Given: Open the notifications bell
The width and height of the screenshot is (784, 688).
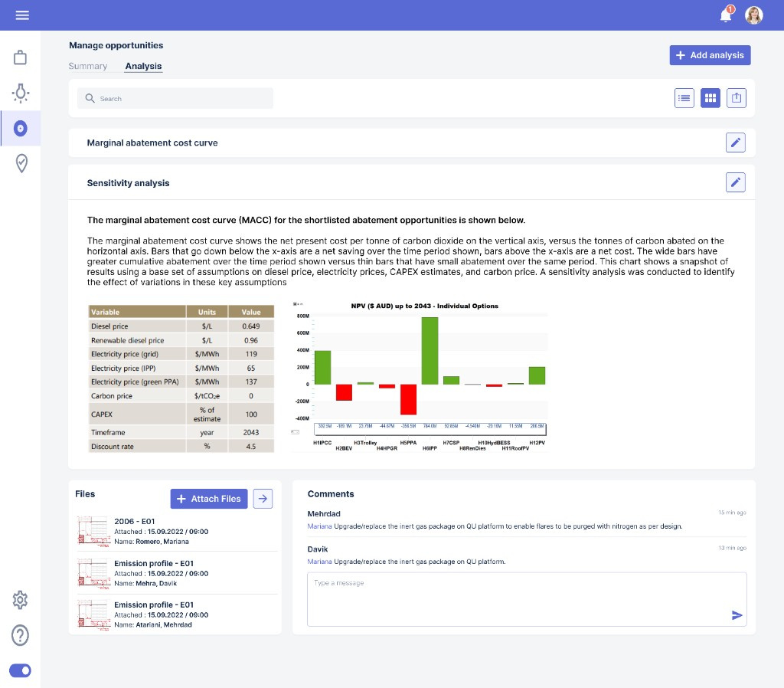Looking at the screenshot, I should (726, 15).
